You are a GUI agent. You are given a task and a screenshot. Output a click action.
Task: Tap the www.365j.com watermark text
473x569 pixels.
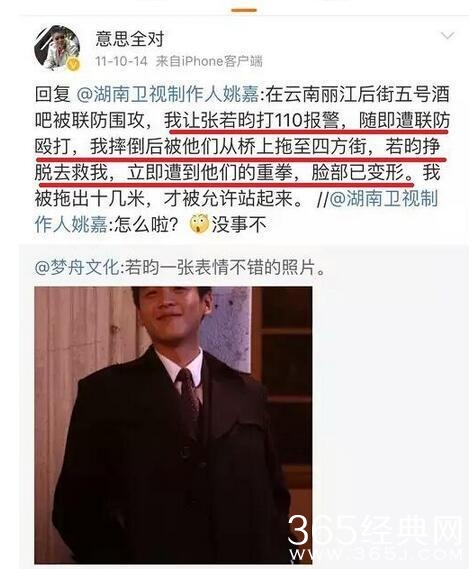376,555
